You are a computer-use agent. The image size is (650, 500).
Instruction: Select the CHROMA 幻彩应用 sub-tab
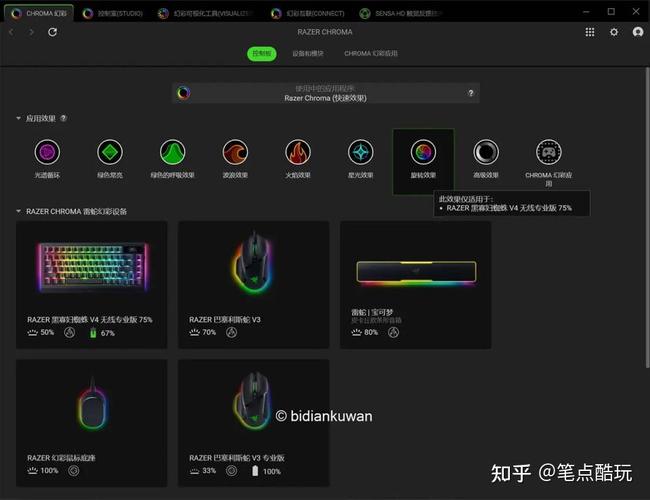click(x=371, y=53)
